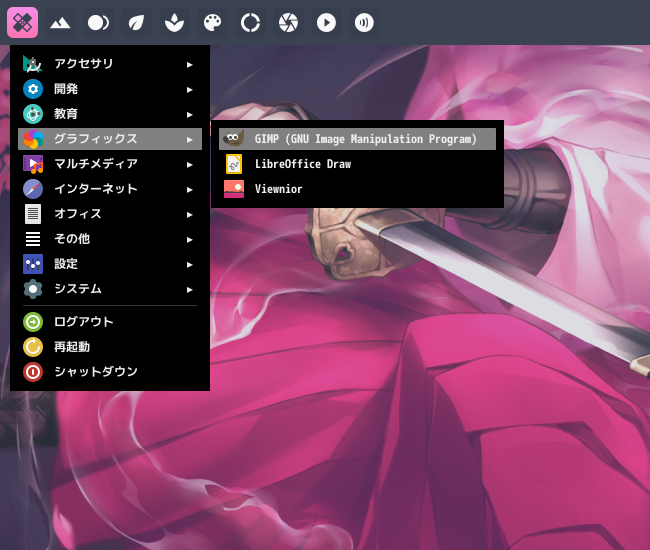650x550 pixels.
Task: Click the lotus flower panel icon
Action: 174,22
